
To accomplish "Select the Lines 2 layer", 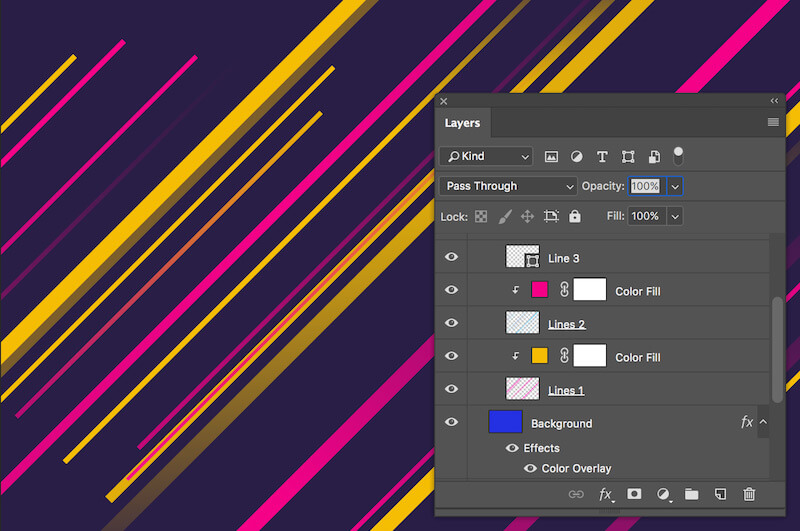I will tap(566, 324).
